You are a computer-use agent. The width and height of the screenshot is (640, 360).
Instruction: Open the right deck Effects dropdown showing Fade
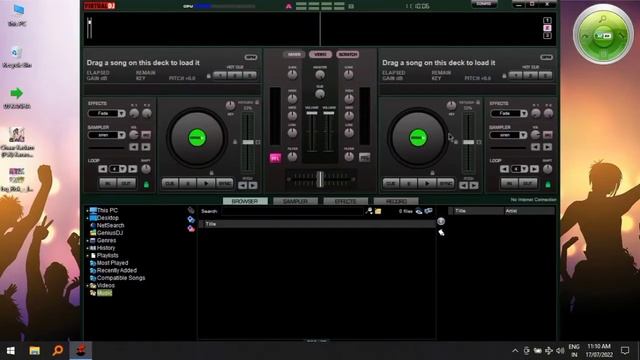click(x=524, y=113)
